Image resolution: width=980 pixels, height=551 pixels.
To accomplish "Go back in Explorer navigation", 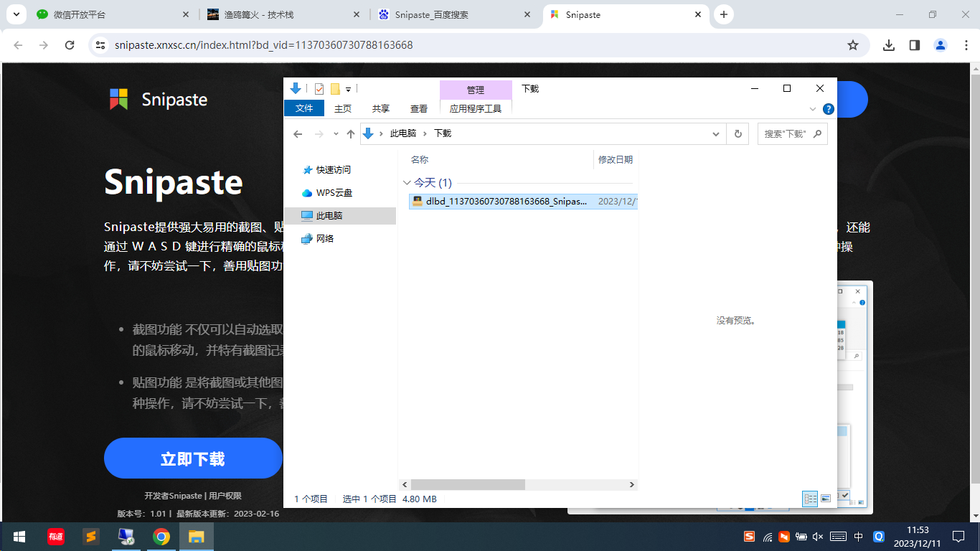I will pyautogui.click(x=298, y=134).
